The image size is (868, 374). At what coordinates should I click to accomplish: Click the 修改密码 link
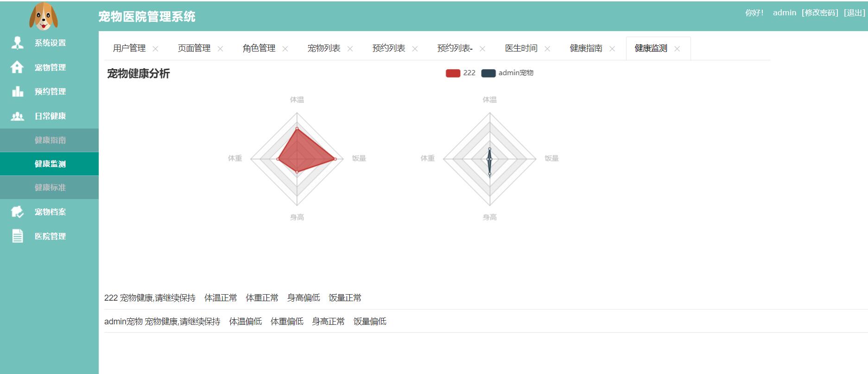pyautogui.click(x=820, y=13)
